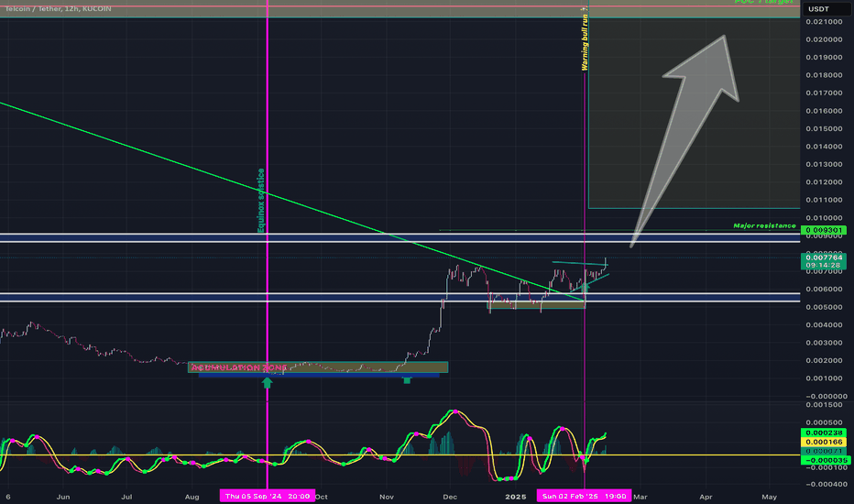Click the current price label 0.007764

(x=824, y=257)
